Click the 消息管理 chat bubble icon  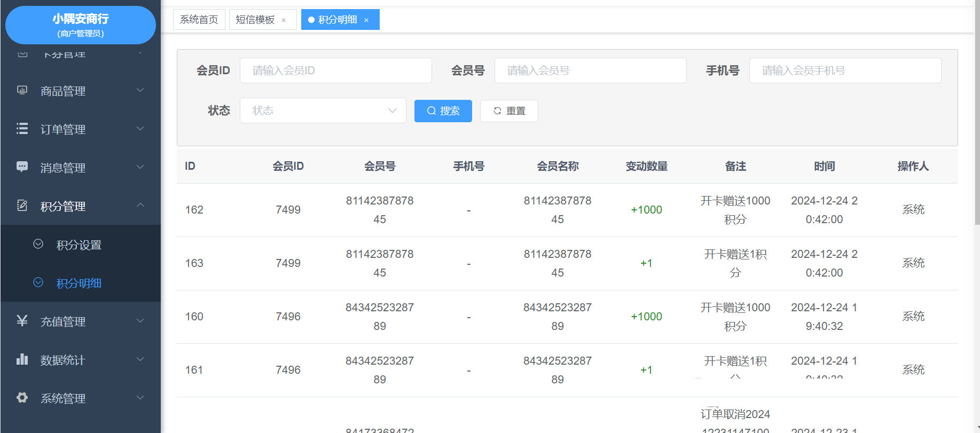coord(22,167)
